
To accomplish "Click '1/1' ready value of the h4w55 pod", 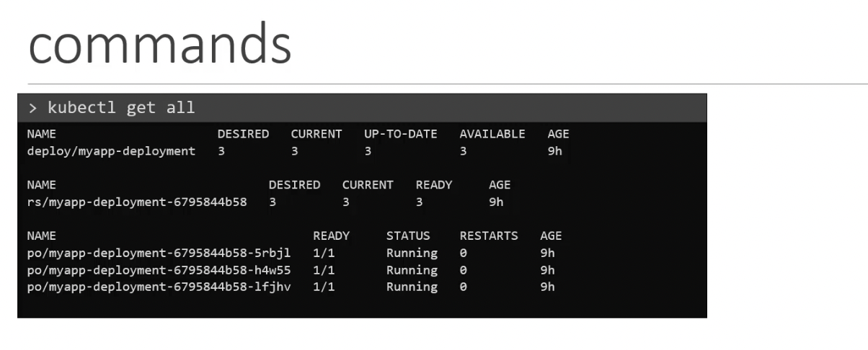I will click(324, 270).
